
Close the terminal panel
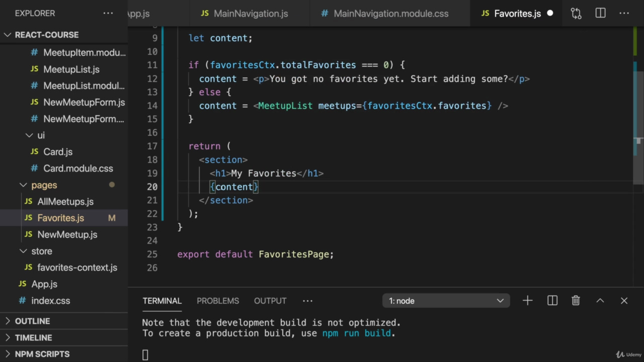(x=624, y=301)
